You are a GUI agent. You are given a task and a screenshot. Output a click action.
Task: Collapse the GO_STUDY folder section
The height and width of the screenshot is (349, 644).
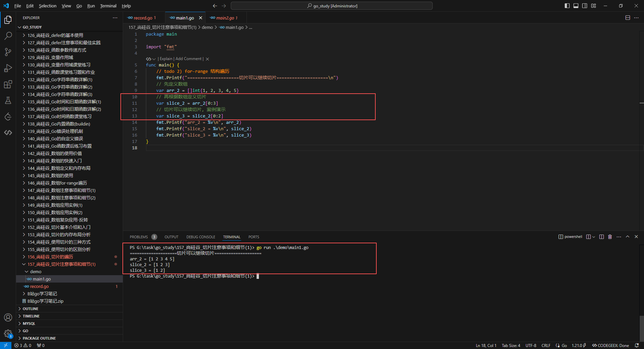[69, 27]
